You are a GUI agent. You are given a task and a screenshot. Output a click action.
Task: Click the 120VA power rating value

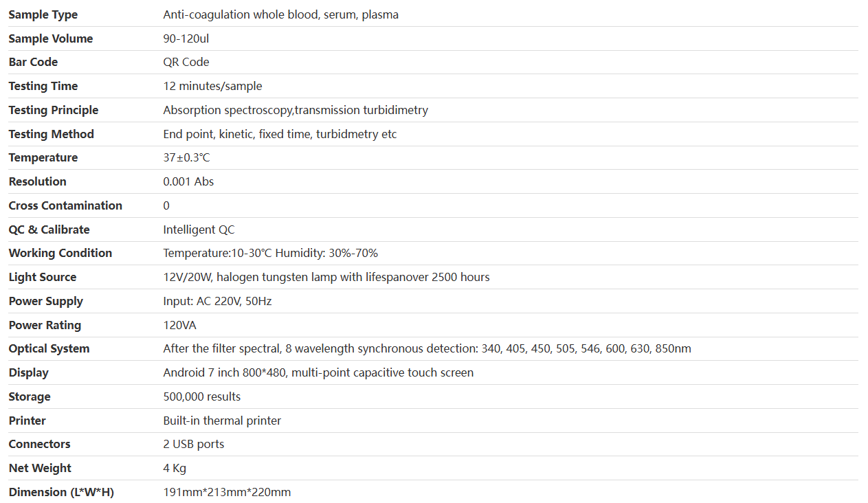pyautogui.click(x=179, y=325)
